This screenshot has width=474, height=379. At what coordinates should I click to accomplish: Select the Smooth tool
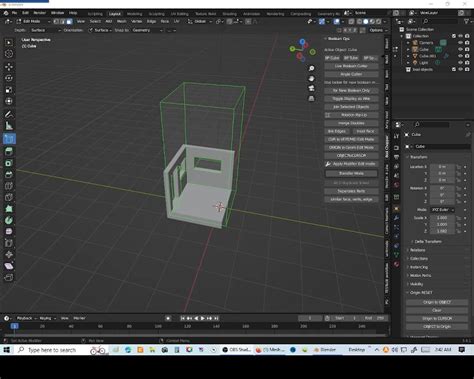click(x=9, y=231)
